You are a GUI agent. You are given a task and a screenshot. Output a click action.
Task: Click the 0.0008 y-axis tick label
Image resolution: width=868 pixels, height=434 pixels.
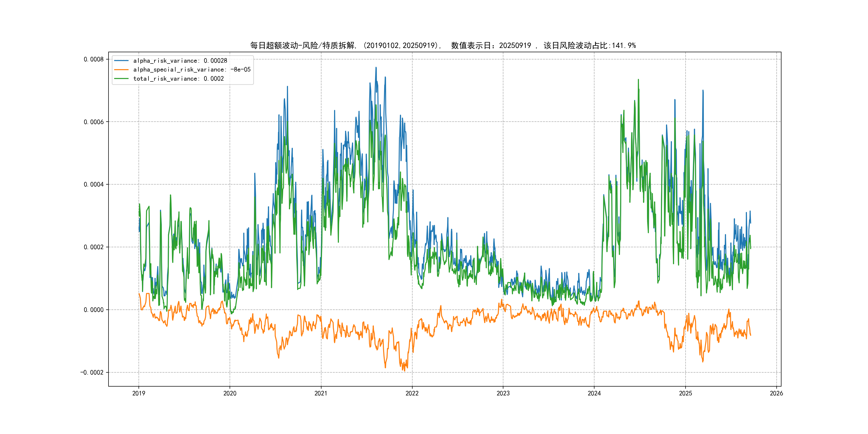coord(94,59)
